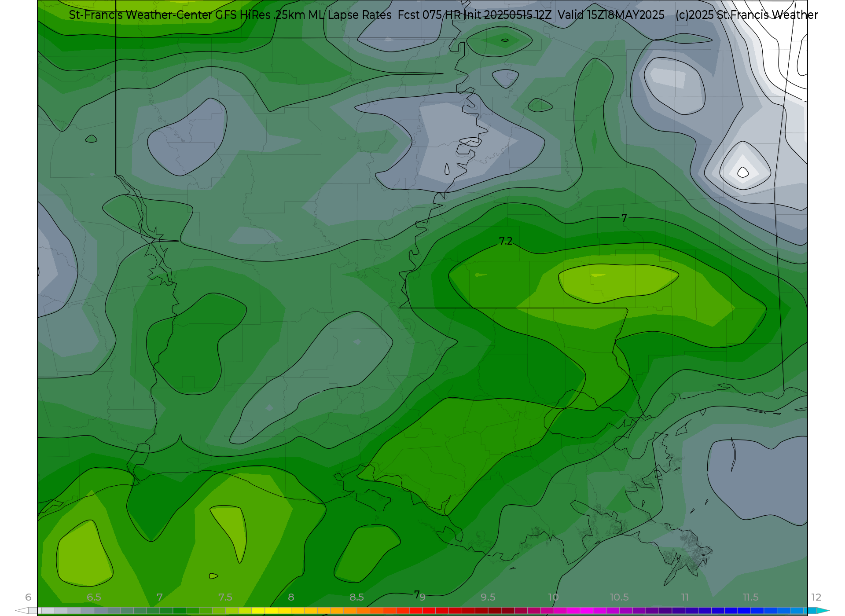Click the "(c)2025 St.Francis Weather" copyright text
This screenshot has height=616, width=845.
pos(746,15)
